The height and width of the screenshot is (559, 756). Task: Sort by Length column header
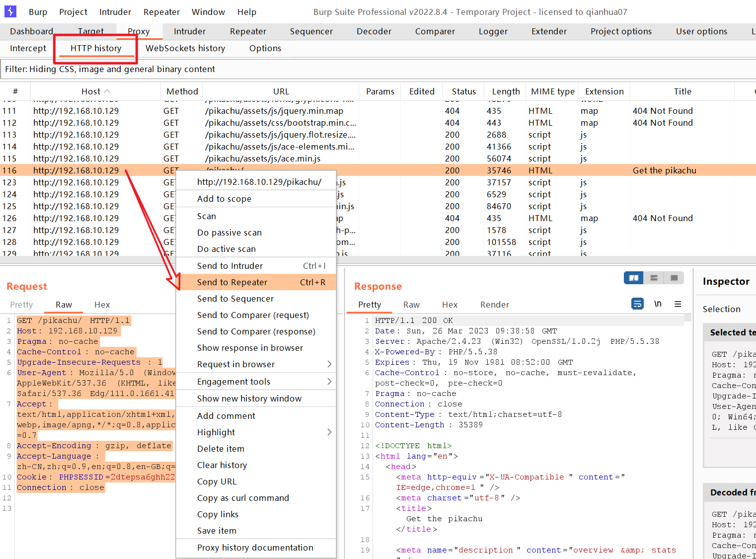pos(506,91)
